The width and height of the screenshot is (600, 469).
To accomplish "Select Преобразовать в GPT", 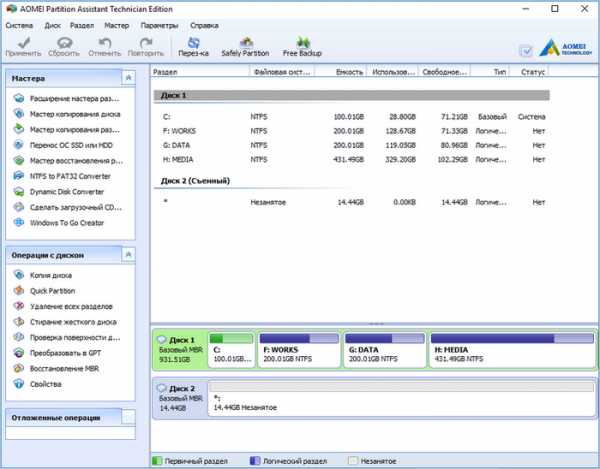I will coord(57,353).
